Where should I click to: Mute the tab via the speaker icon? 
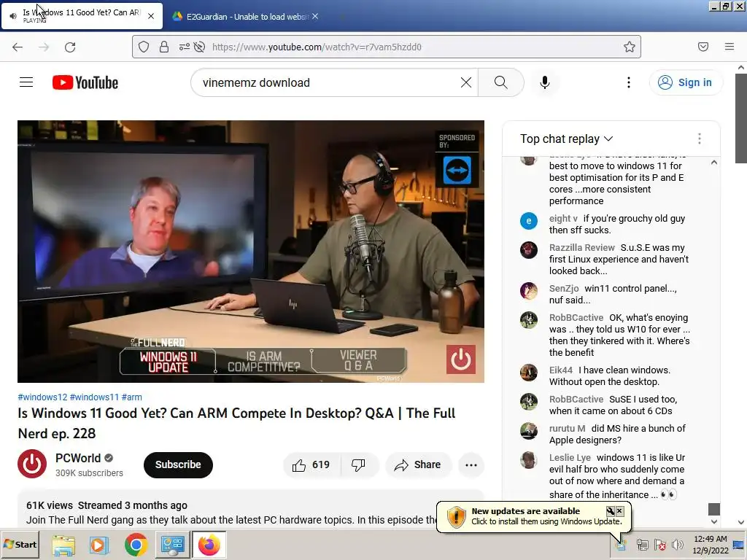click(x=13, y=16)
